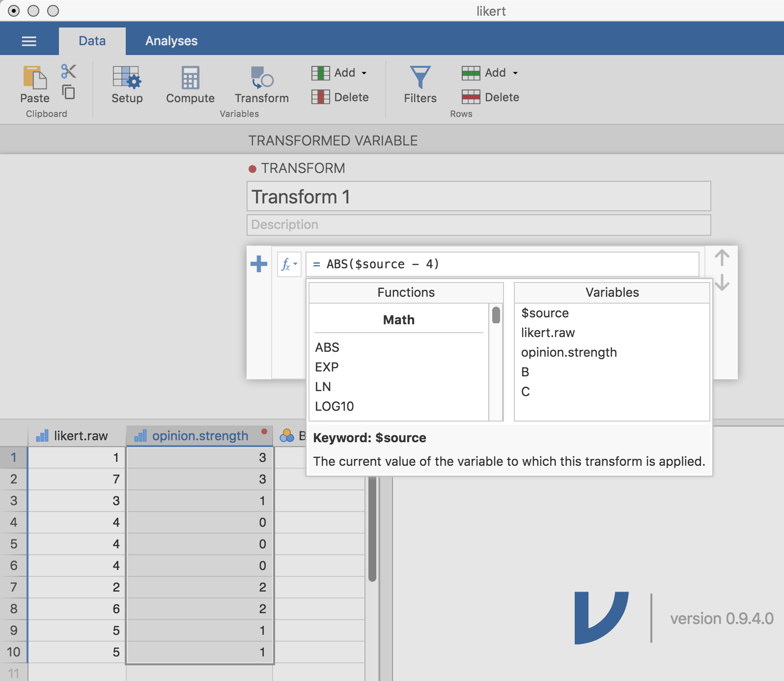The width and height of the screenshot is (784, 681).
Task: Delete the variable using the Delete button
Action: coord(340,97)
